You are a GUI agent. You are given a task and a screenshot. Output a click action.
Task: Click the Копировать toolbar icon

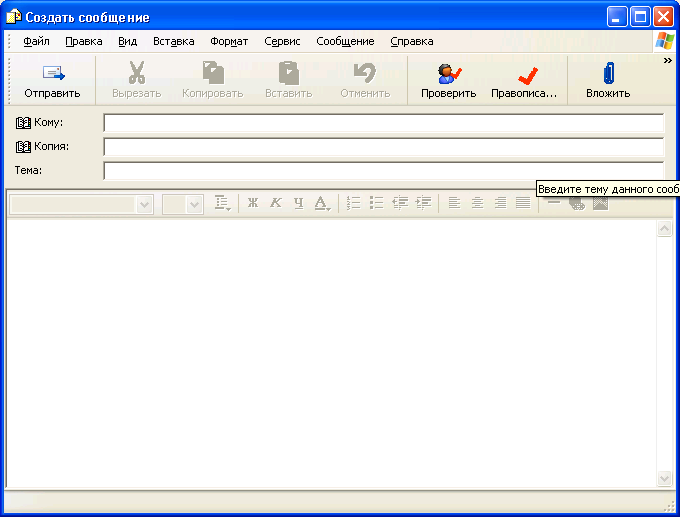213,72
